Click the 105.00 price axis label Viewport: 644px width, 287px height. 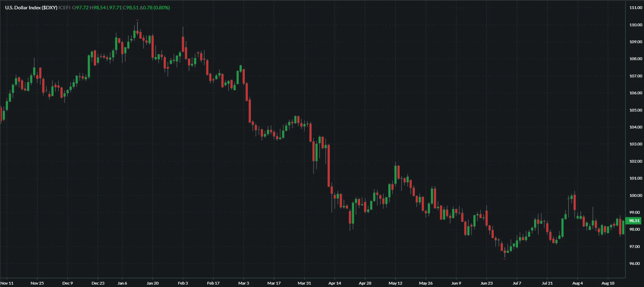click(x=635, y=110)
